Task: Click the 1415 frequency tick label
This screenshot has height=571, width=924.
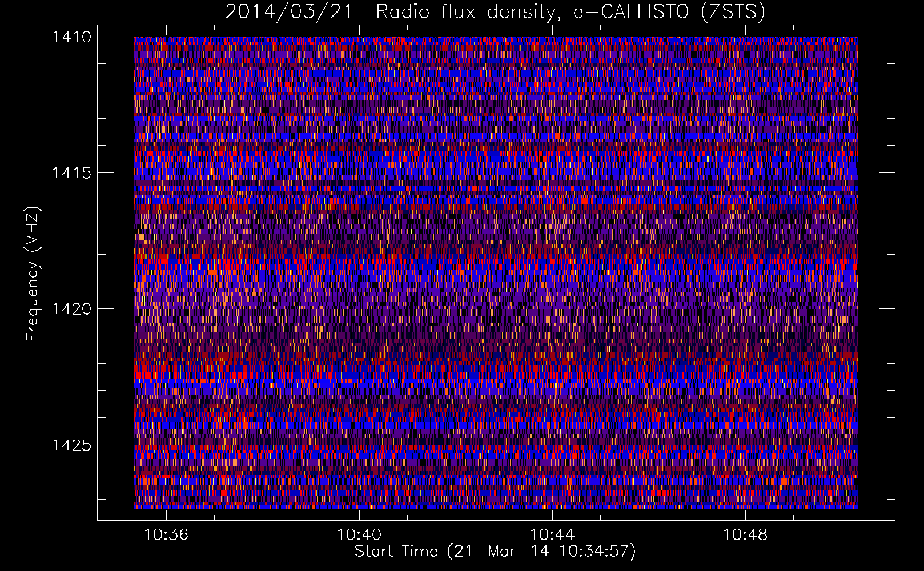Action: point(71,173)
